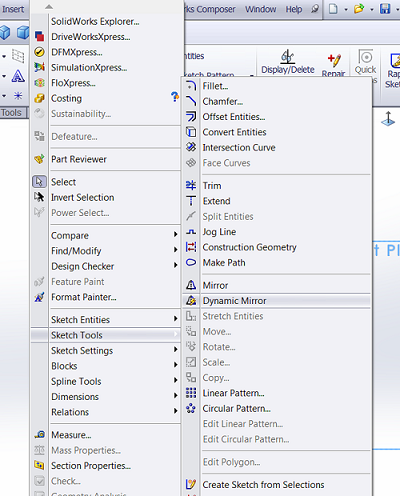Image resolution: width=400 pixels, height=496 pixels.
Task: Expand the Sketch Entities submenu arrow
Action: [175, 319]
